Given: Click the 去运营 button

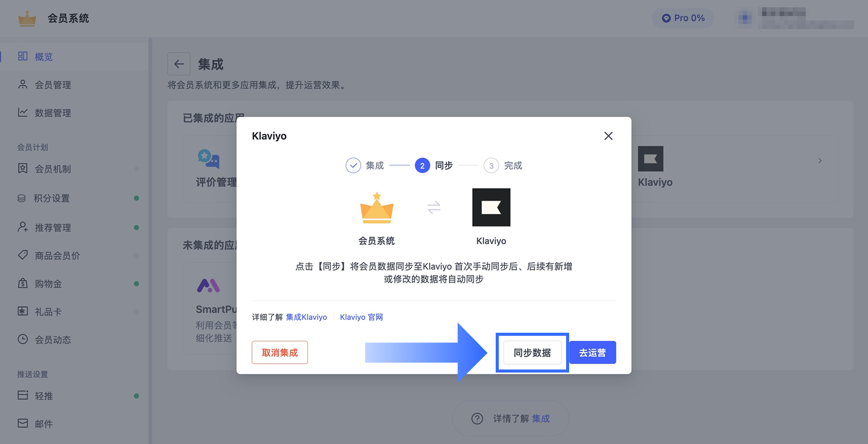Looking at the screenshot, I should click(x=593, y=353).
